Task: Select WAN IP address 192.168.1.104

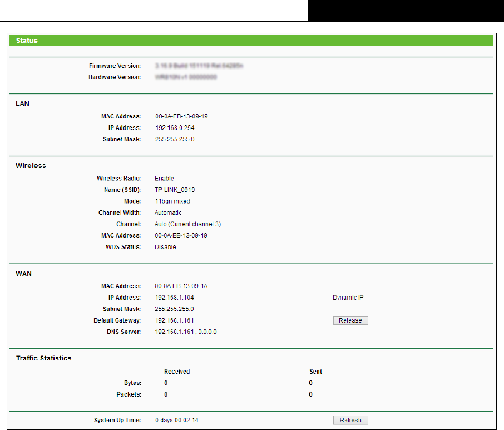Action: (x=174, y=298)
